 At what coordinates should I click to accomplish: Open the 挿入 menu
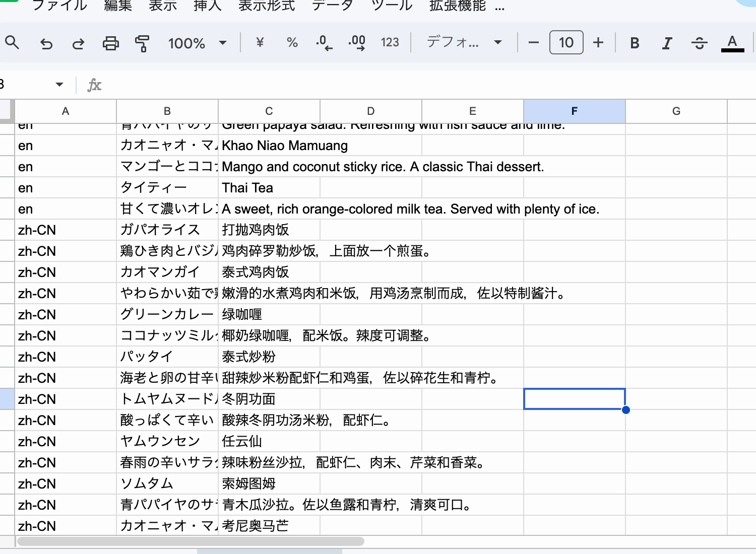[207, 6]
